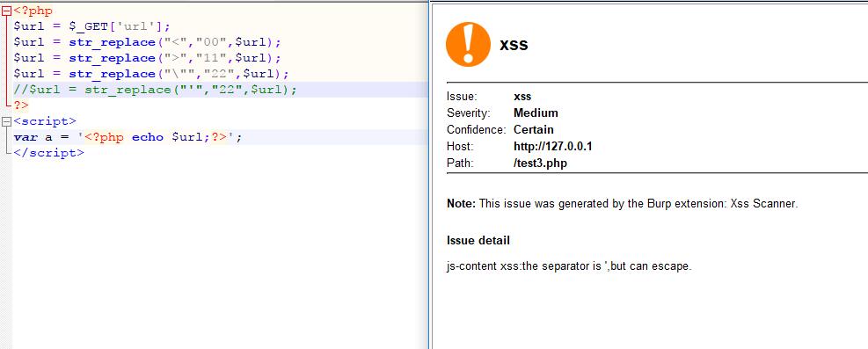Select the commented-out str_replace line
Screen dimensions: 868x349
pos(156,90)
